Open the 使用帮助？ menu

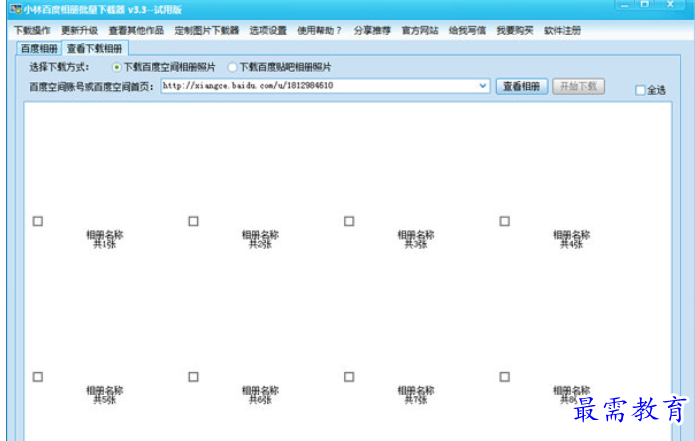click(320, 31)
